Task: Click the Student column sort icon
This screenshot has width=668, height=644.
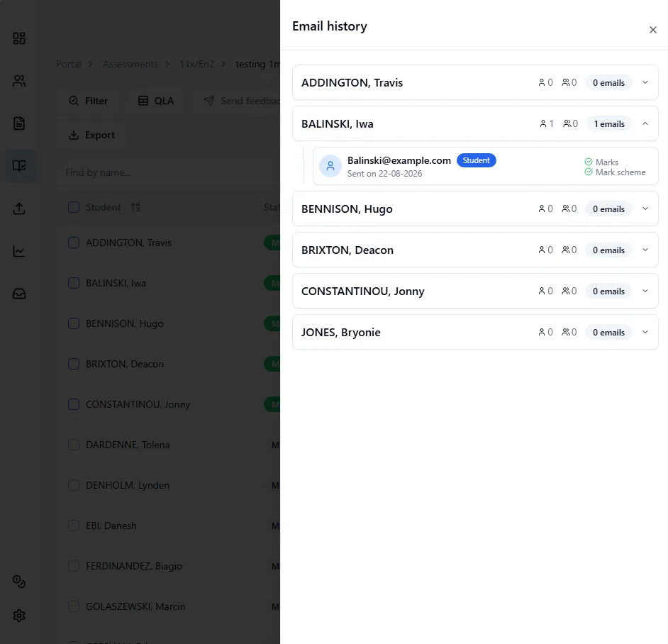Action: coord(135,207)
